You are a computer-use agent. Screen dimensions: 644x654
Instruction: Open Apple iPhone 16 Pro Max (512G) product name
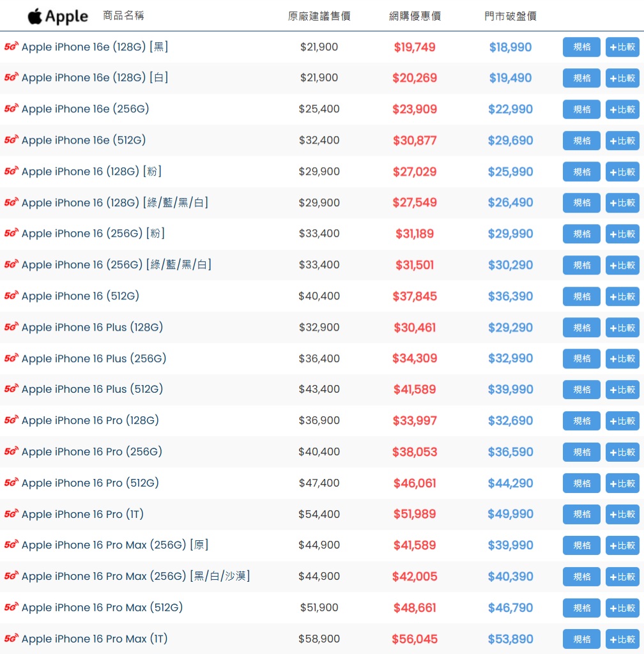pos(102,607)
